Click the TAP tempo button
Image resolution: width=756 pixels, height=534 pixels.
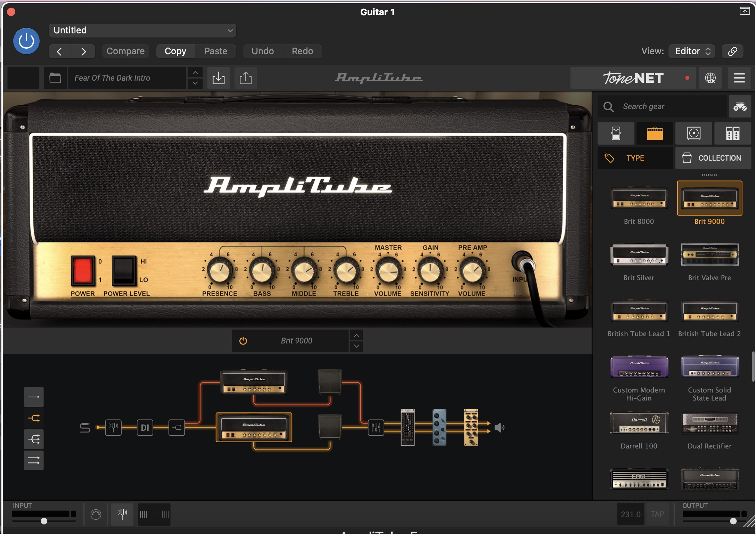tap(657, 514)
